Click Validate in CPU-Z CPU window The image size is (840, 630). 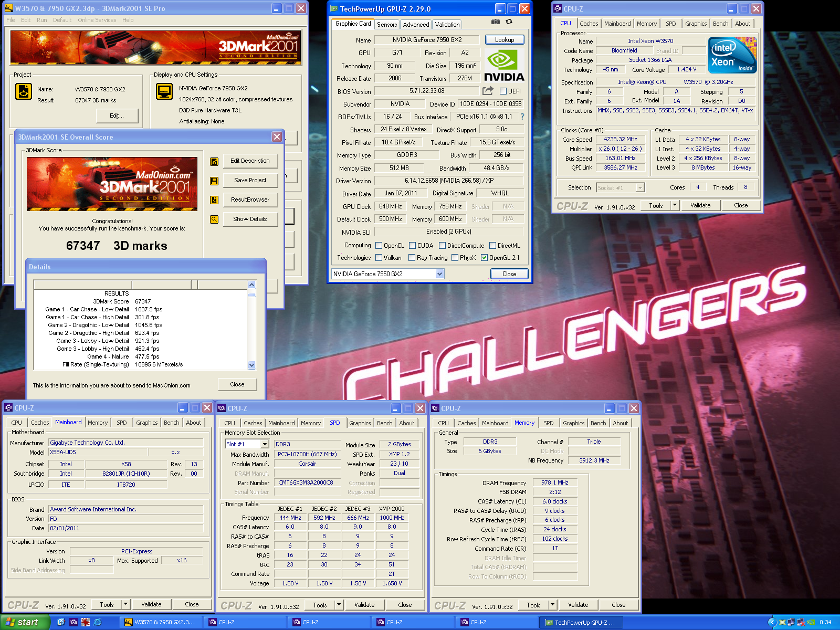[x=700, y=205]
